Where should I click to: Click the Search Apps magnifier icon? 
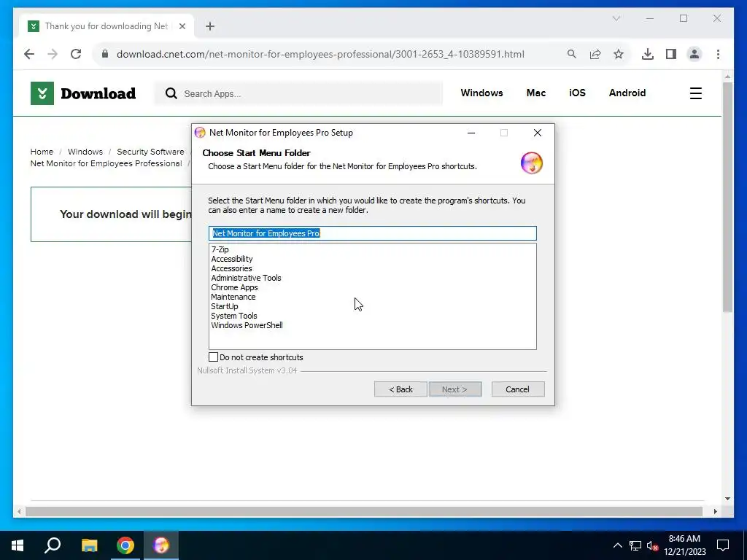coord(171,93)
